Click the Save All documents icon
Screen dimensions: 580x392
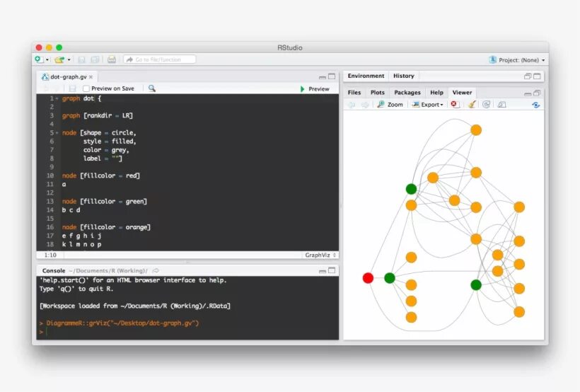coord(95,59)
